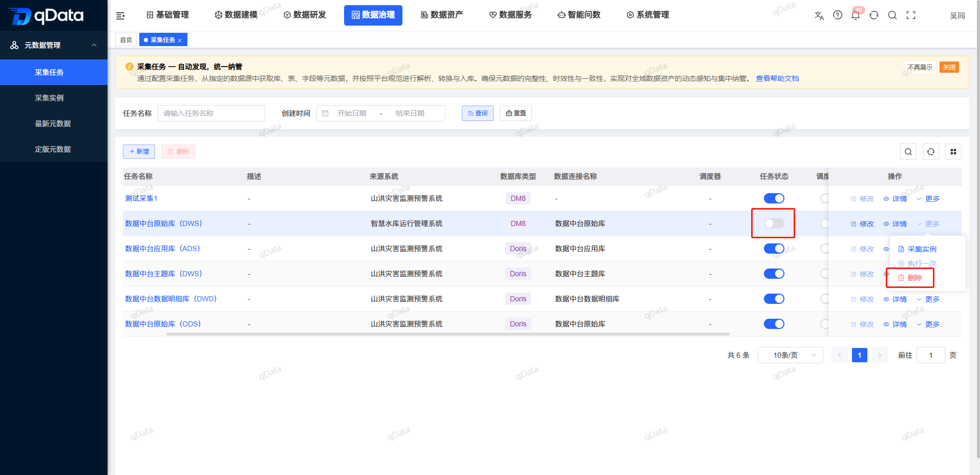The image size is (980, 475).
Task: Toggle task status for 数据中台原始库（ODS）
Action: (x=774, y=324)
